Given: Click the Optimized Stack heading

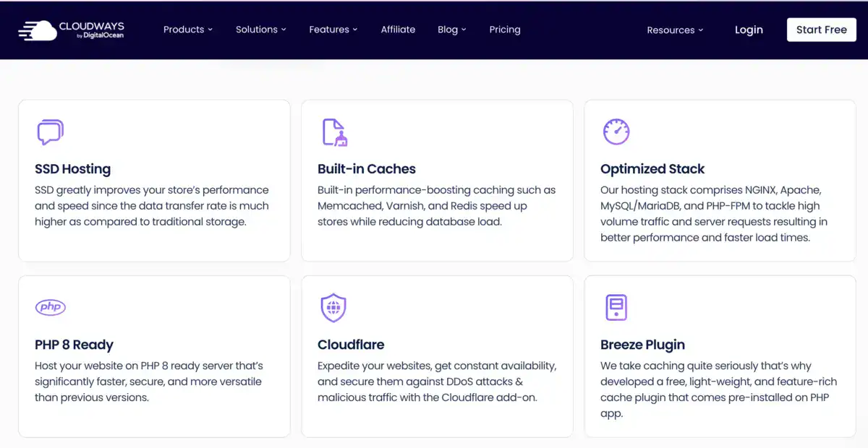Looking at the screenshot, I should click(652, 169).
